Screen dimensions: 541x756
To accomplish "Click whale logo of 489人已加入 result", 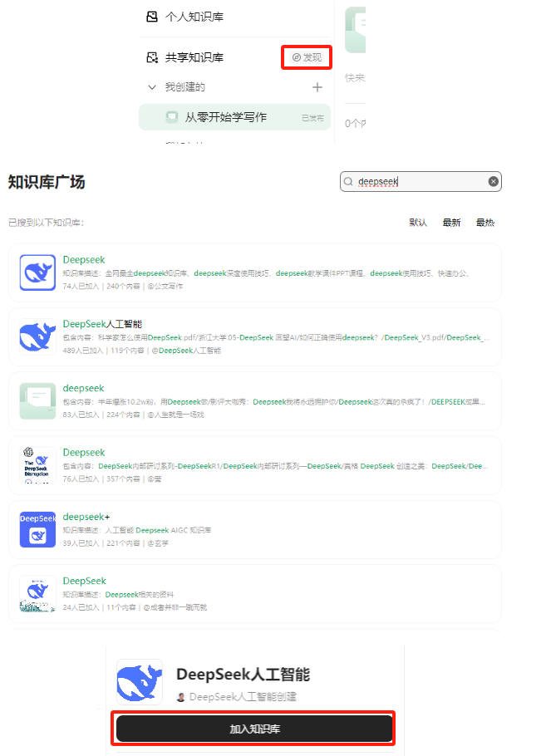I will [x=37, y=337].
